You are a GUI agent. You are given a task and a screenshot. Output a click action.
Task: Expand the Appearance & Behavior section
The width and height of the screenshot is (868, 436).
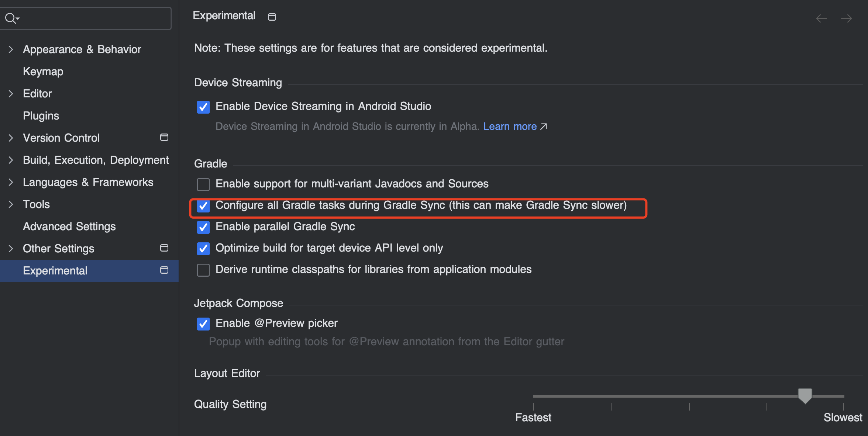[10, 49]
